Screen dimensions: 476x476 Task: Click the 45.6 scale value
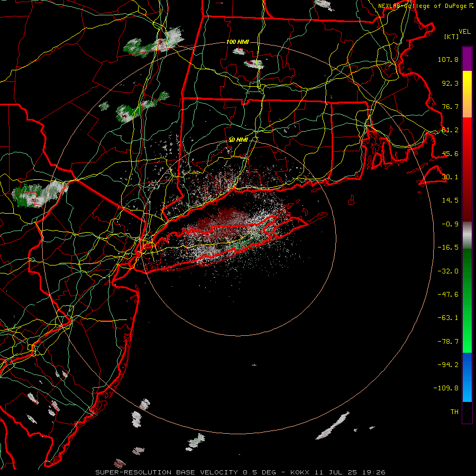450,153
